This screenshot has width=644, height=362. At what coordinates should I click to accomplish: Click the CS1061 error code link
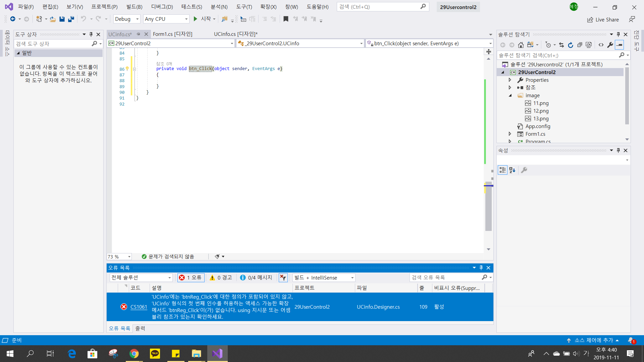139,307
